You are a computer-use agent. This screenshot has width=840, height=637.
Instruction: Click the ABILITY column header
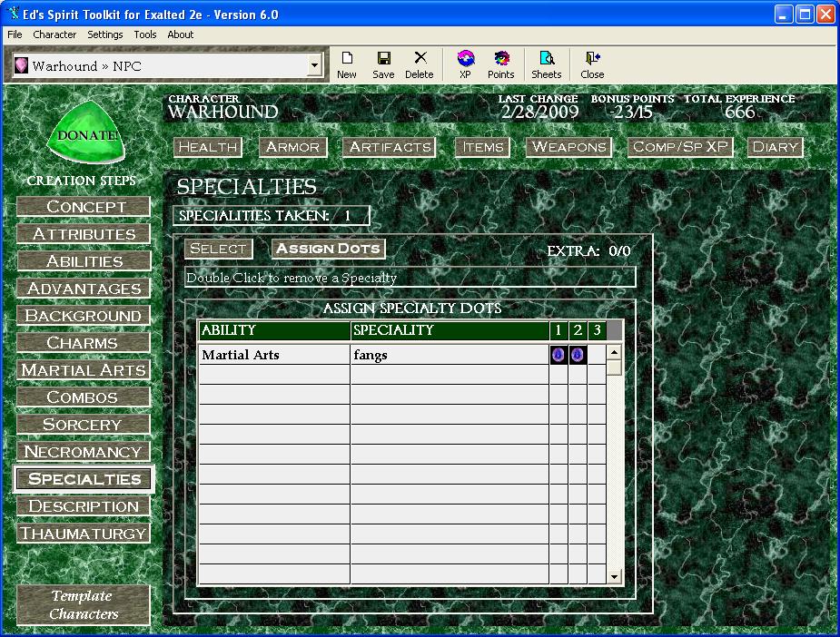coord(274,330)
